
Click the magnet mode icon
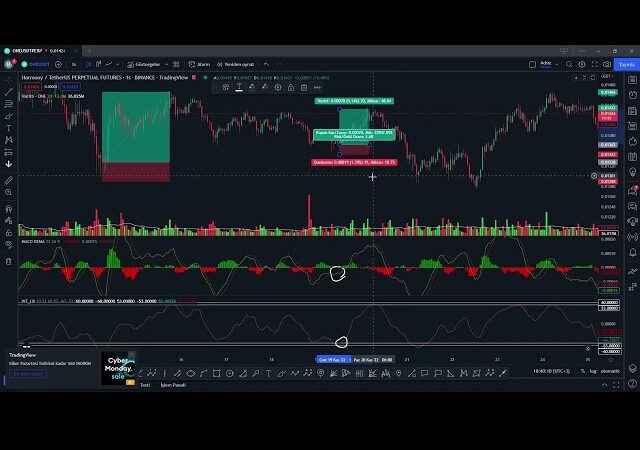pos(9,208)
